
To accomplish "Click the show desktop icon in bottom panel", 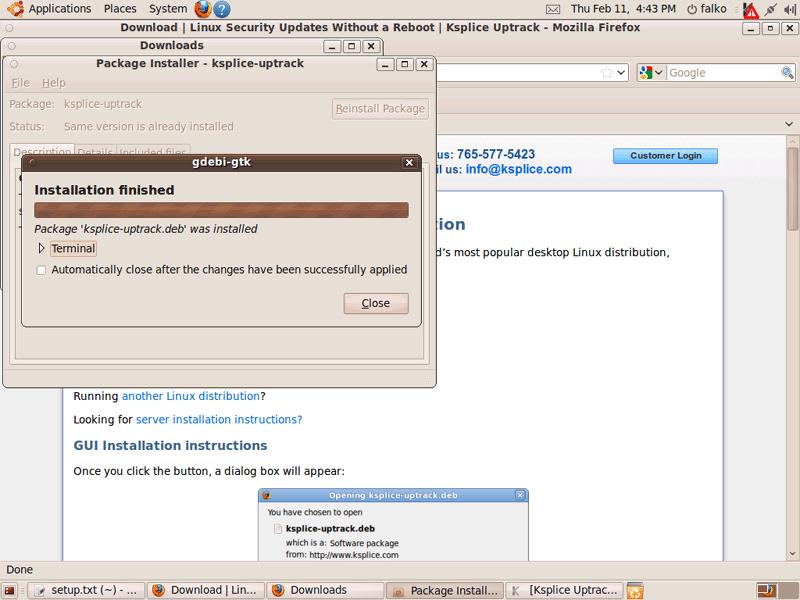I will [x=11, y=590].
